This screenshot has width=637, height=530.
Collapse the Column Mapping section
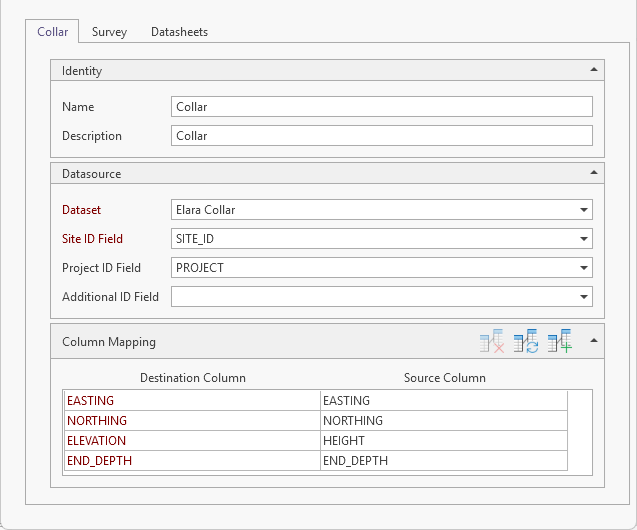tap(594, 341)
